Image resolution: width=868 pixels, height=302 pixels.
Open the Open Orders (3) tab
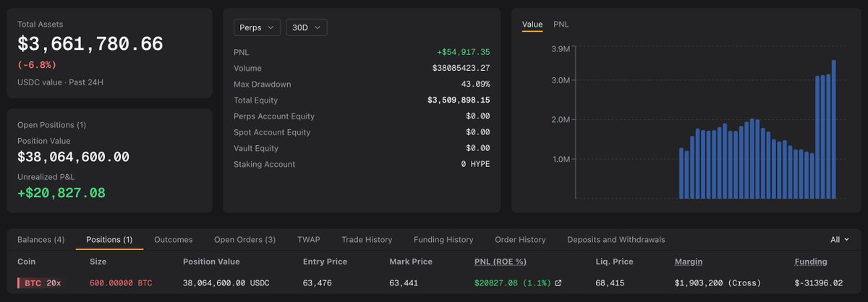[244, 239]
